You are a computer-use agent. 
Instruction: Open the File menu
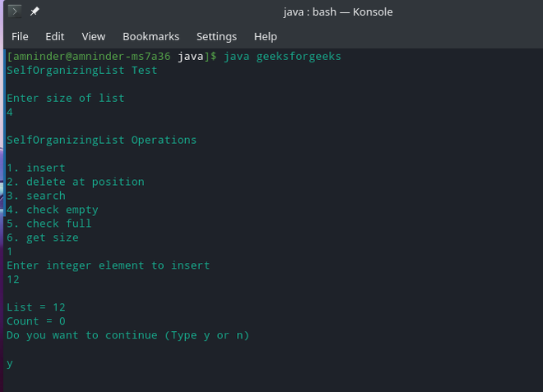coord(20,36)
